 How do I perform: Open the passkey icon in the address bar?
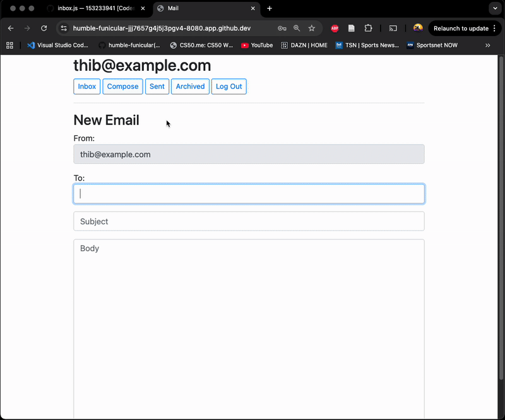(282, 28)
